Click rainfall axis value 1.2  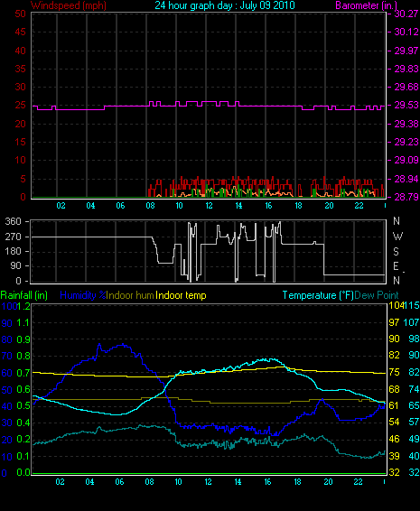pyautogui.click(x=23, y=306)
